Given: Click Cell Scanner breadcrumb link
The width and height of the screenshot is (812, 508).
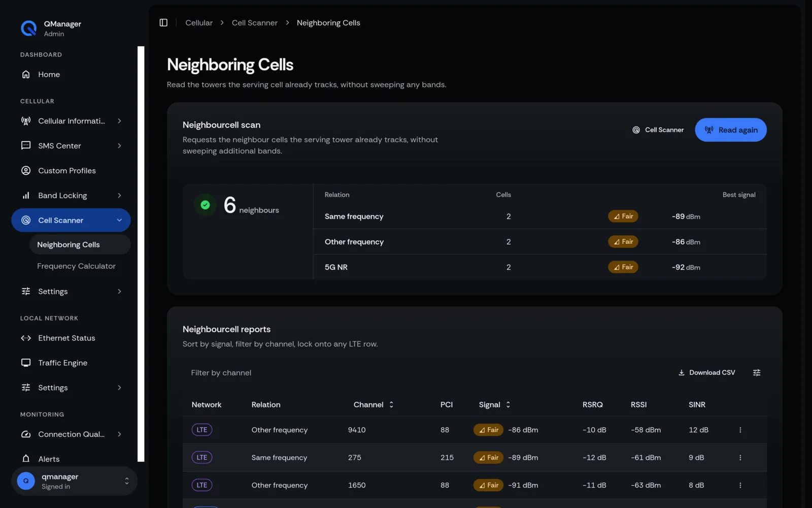Looking at the screenshot, I should tap(255, 23).
